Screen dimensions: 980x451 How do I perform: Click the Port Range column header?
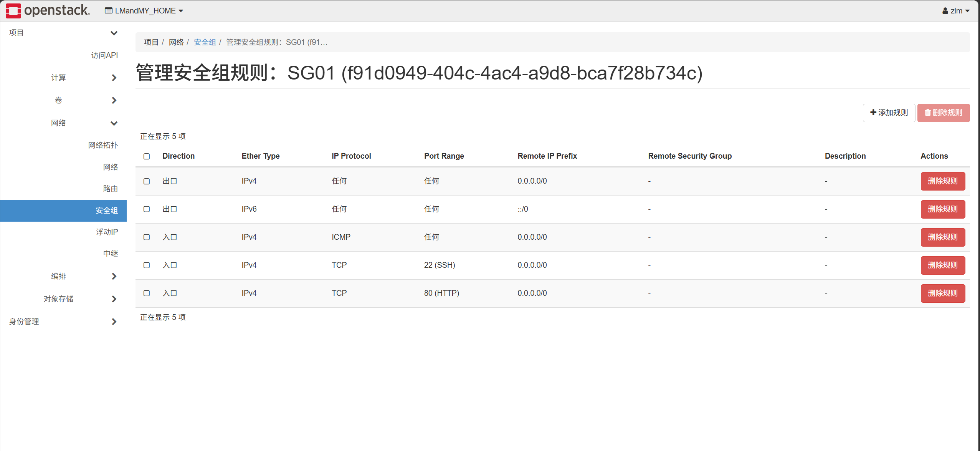click(444, 156)
